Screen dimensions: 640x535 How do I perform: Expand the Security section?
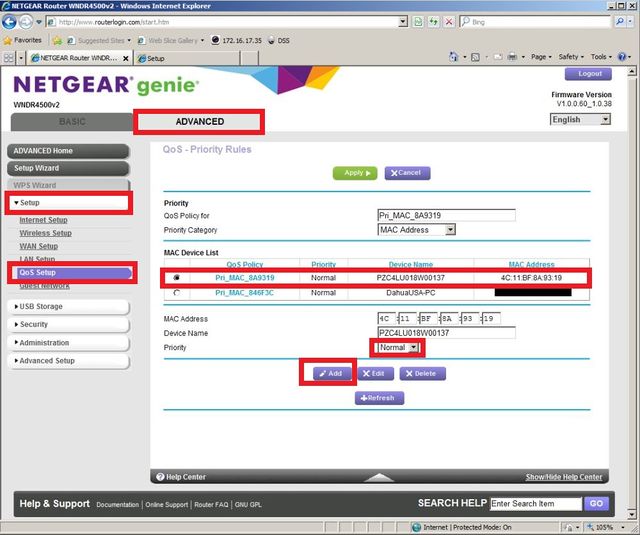69,324
